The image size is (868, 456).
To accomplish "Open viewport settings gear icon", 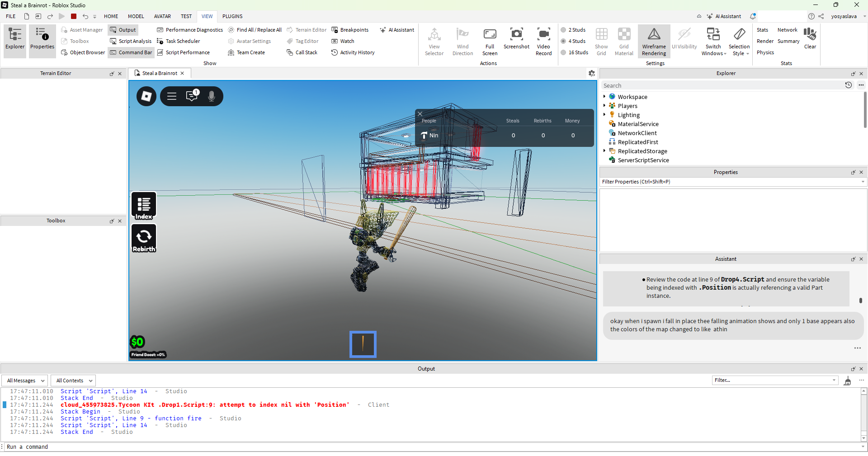I will tap(592, 73).
